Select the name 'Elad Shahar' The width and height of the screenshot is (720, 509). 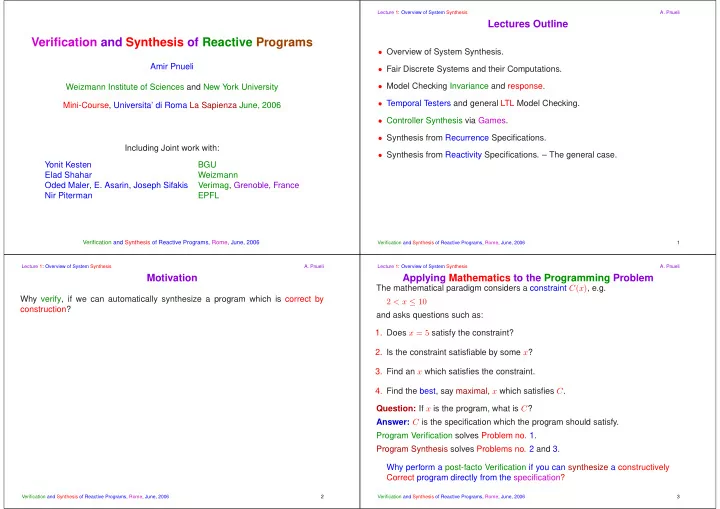[68, 175]
